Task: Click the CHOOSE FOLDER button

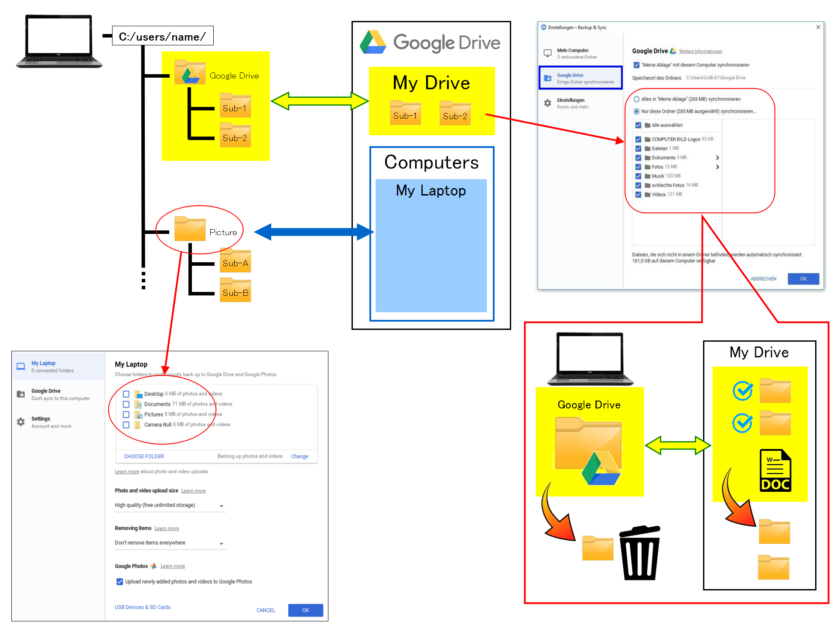Action: coord(144,456)
